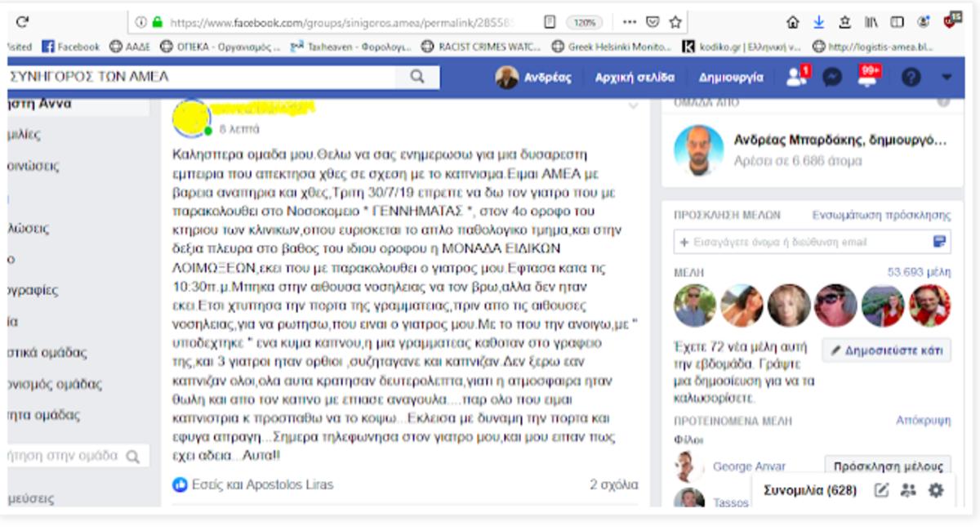980x531 pixels.
Task: Click the invite name or email field
Action: click(x=800, y=242)
